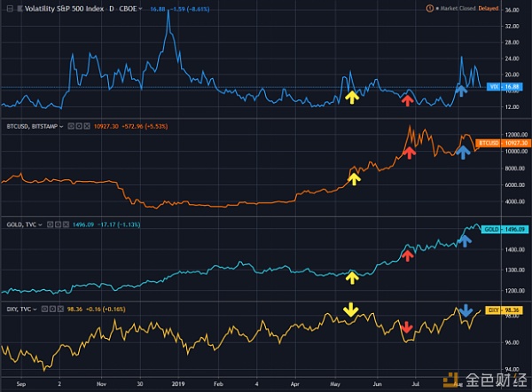Click the Market Closed status icon
Screen dimensions: 532x392
(x=429, y=9)
